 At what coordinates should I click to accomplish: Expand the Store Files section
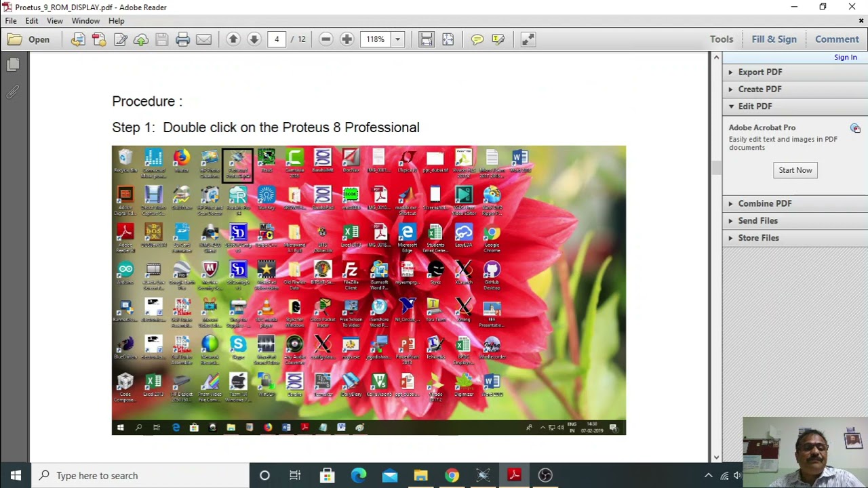coord(795,238)
